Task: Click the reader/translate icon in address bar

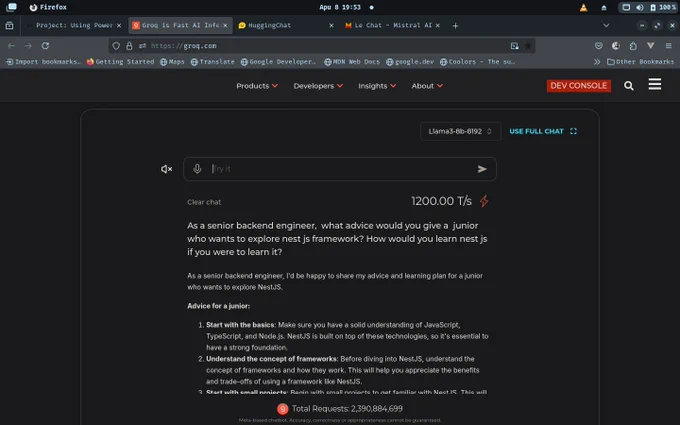Action: 514,46
